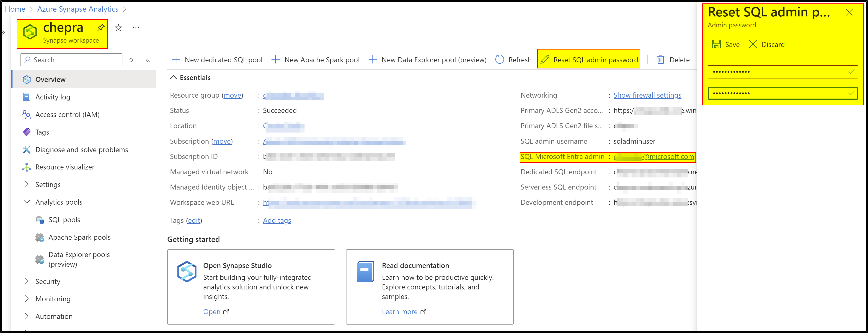Select Access control (IAM)
This screenshot has height=333, width=868.
point(67,114)
